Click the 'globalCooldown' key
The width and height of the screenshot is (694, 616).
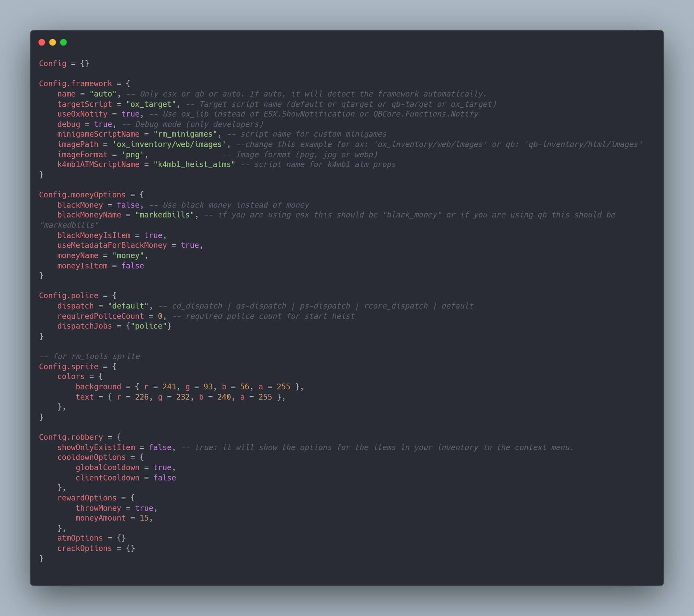tap(107, 468)
